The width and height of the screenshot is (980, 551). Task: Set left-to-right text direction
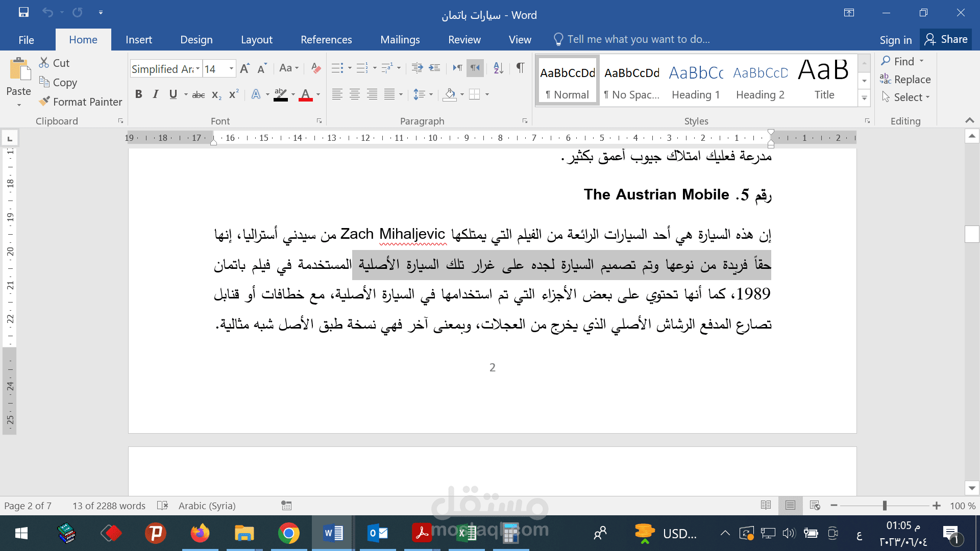click(x=457, y=68)
